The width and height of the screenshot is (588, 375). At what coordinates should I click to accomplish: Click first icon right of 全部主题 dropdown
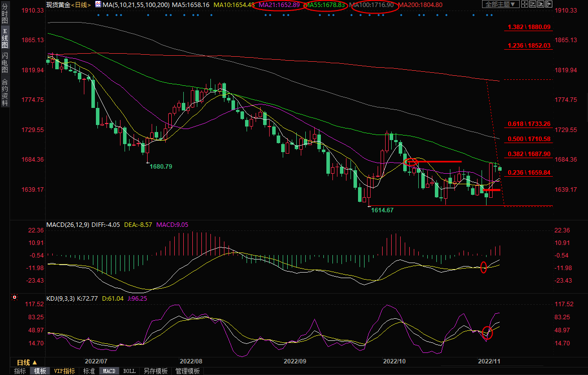(x=526, y=5)
